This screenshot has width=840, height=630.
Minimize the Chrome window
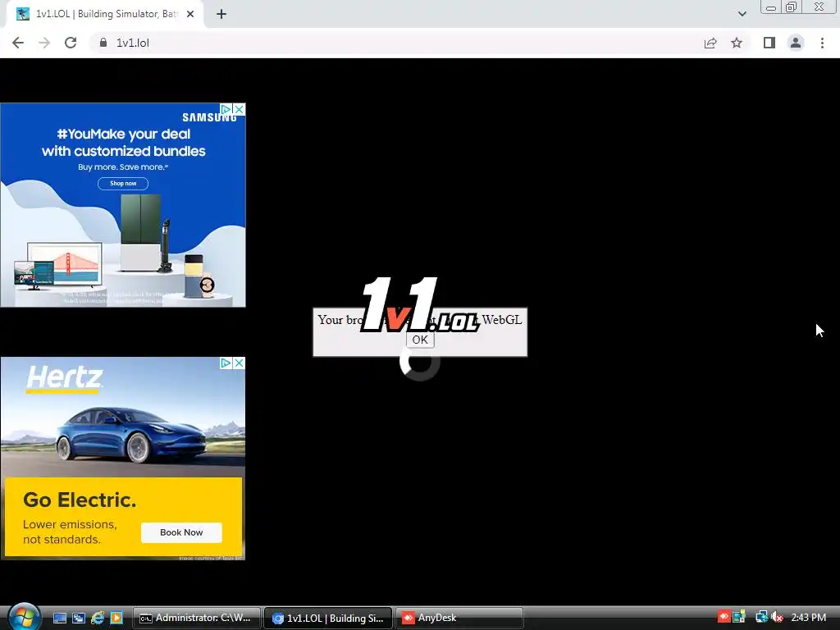(x=771, y=7)
